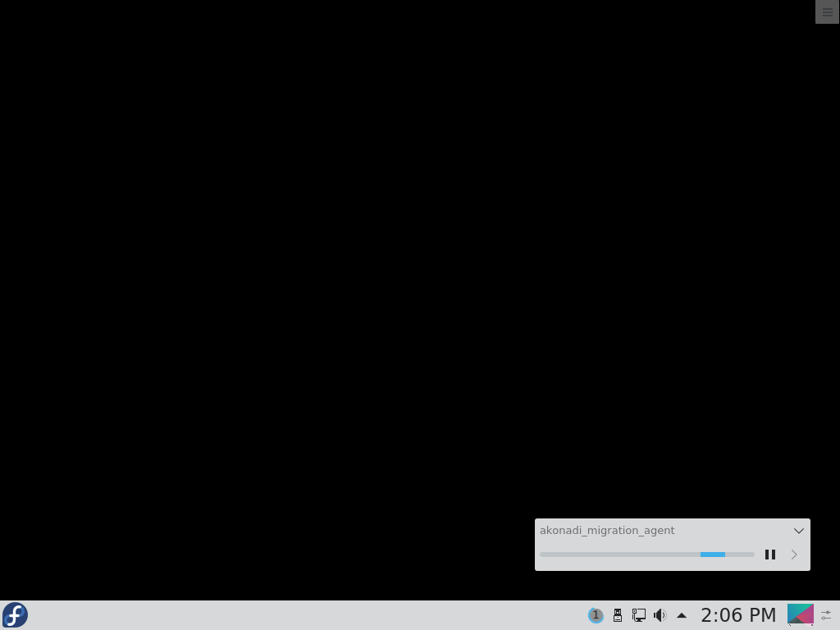Screen dimensions: 840x630
Task: Open panel settings sliders icon
Action: 826,615
